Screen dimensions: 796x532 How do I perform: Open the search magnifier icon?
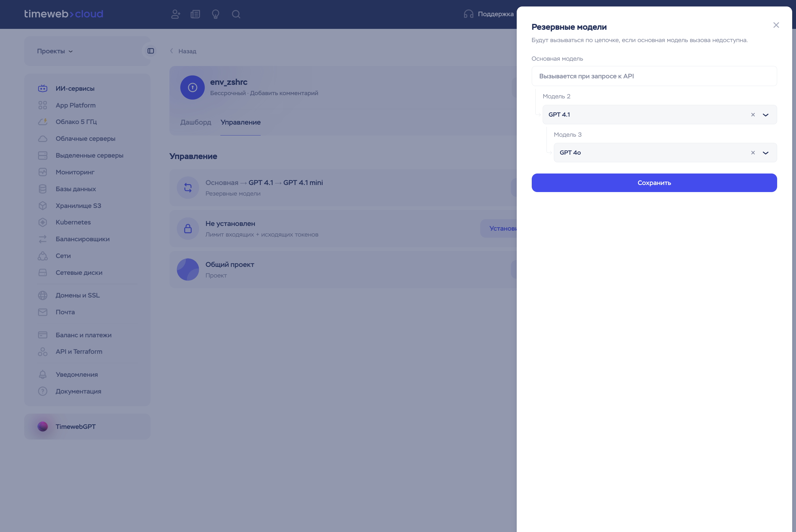click(236, 14)
